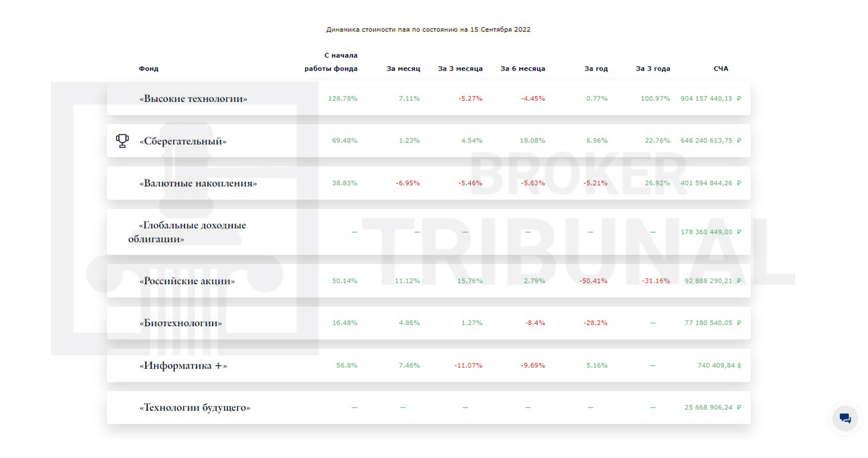Select the 7.46% monthly value
This screenshot has width=868, height=458.
[409, 366]
